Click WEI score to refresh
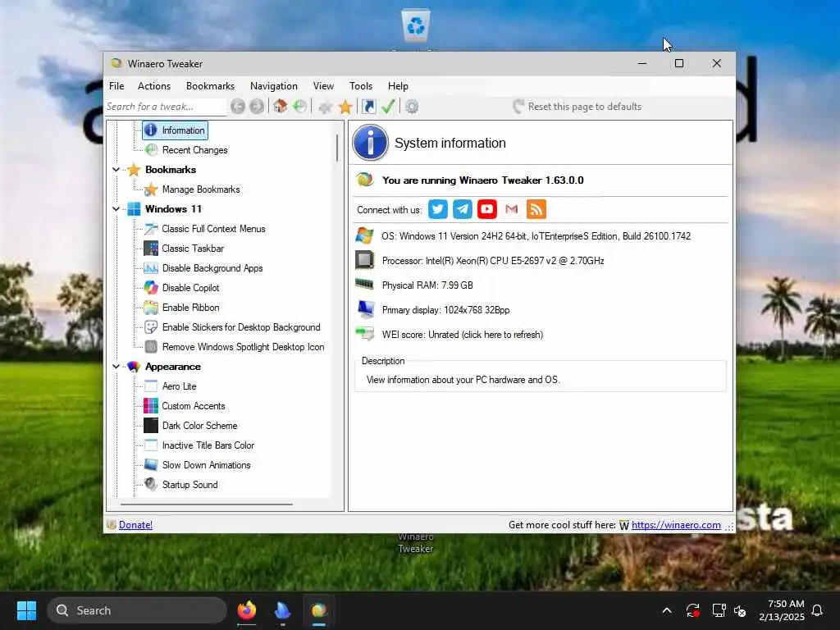 [x=463, y=335]
